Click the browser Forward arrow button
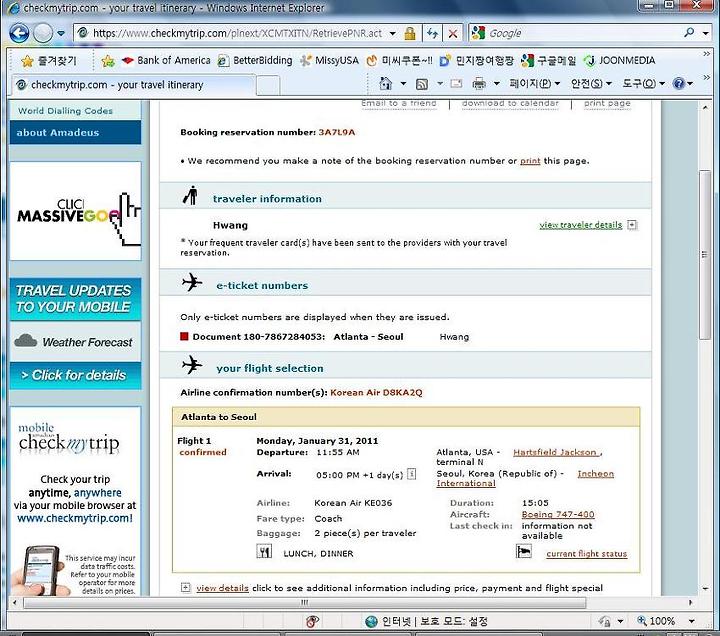720x636 pixels. [44, 33]
